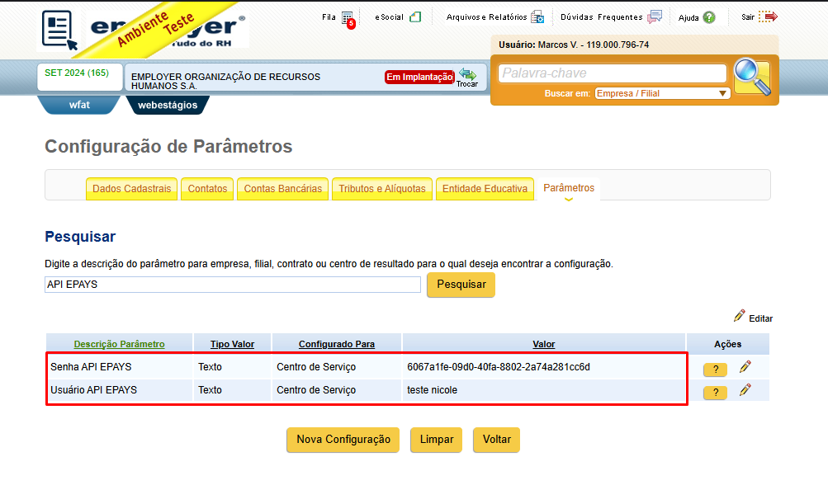Show help for Senha API EPAYS parameter
Image resolution: width=828 pixels, height=504 pixels.
click(x=715, y=370)
